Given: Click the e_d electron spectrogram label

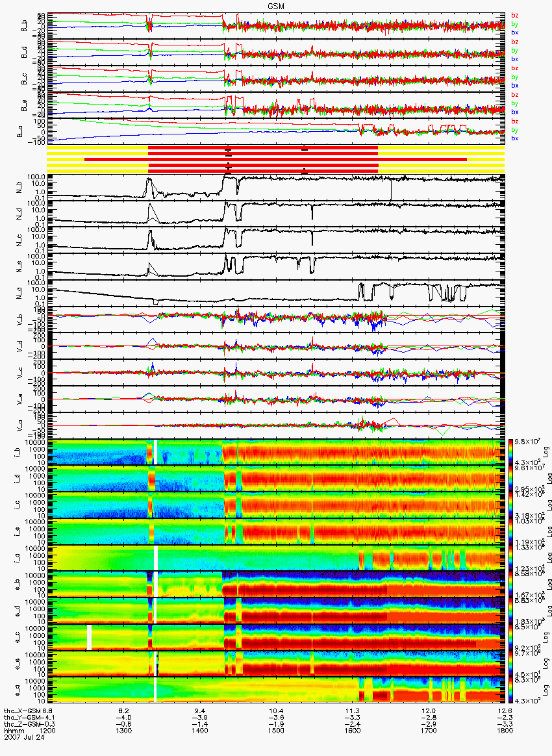Looking at the screenshot, I should (x=18, y=611).
